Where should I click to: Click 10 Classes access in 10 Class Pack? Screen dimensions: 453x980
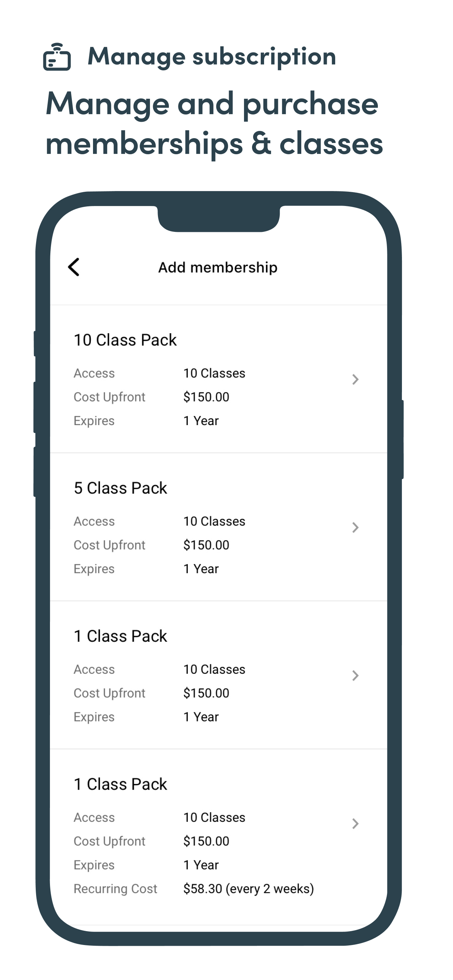coord(214,373)
